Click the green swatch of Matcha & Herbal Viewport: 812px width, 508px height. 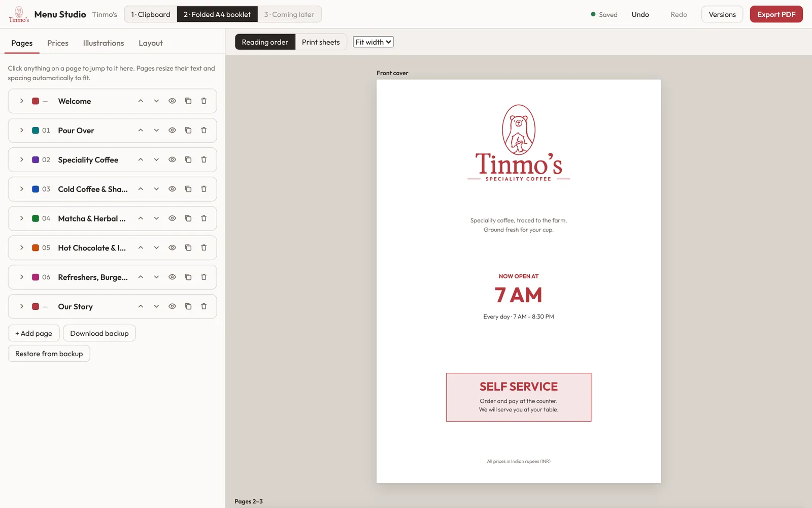pyautogui.click(x=36, y=218)
